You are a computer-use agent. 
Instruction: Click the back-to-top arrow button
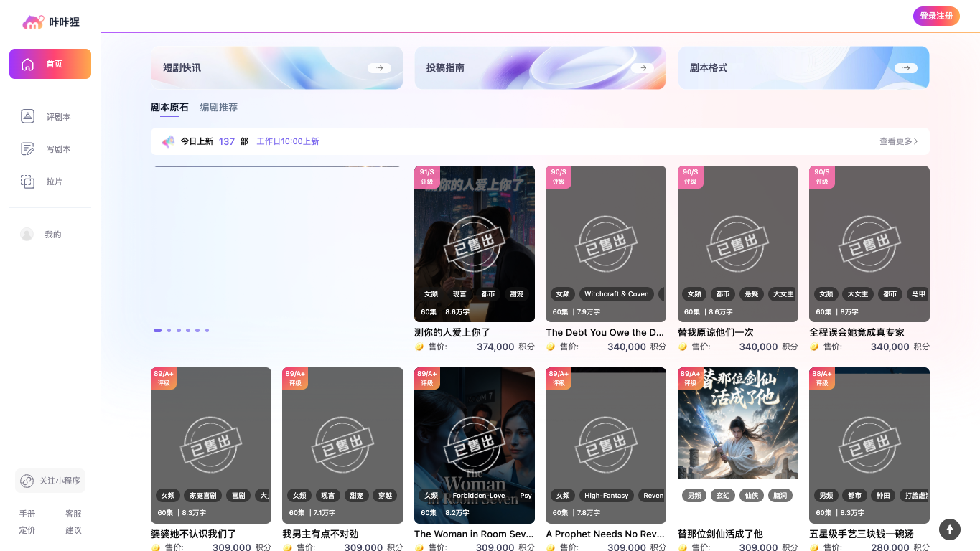click(950, 529)
